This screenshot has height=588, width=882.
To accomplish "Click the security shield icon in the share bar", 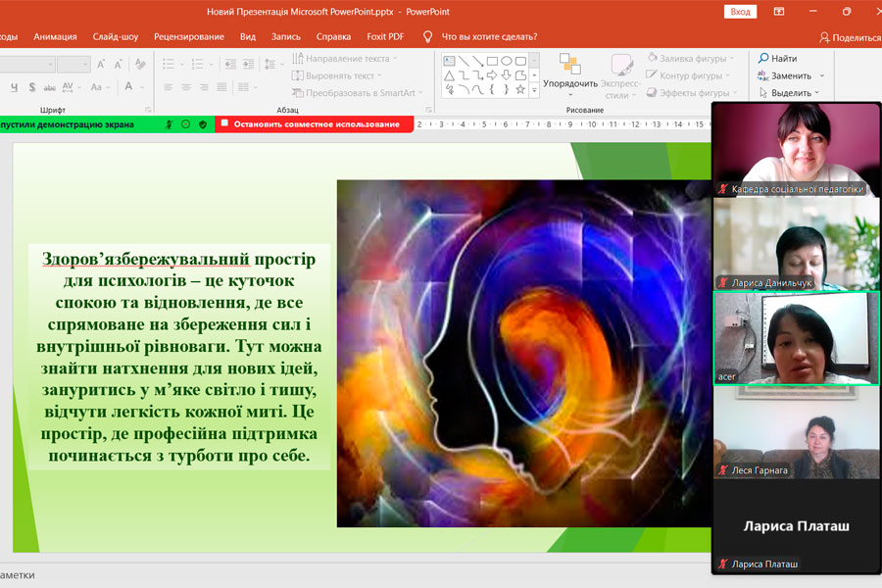I will tap(203, 124).
